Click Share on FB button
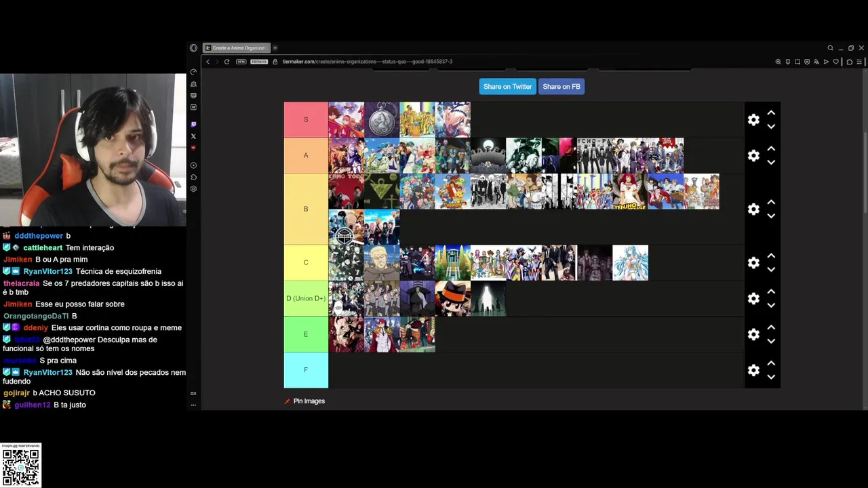 click(561, 87)
